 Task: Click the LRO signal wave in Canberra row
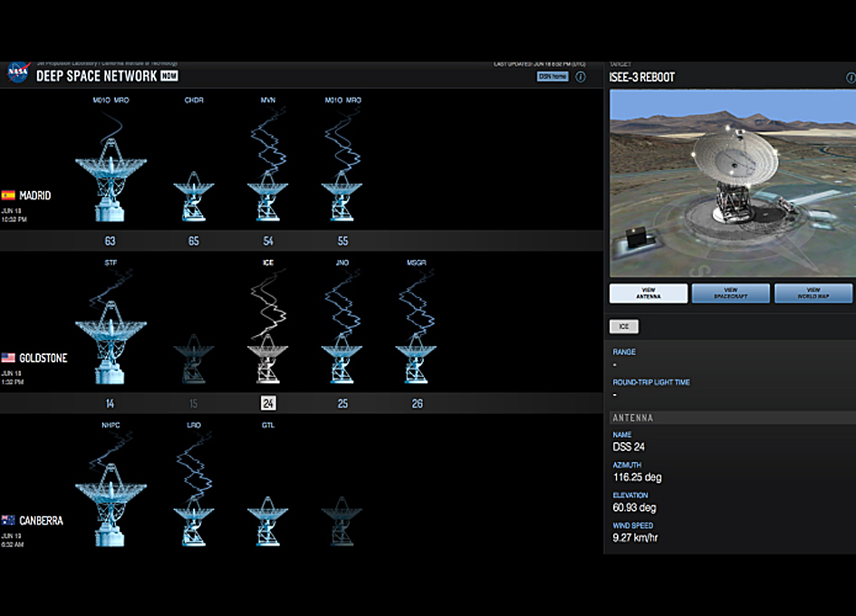pos(194,466)
